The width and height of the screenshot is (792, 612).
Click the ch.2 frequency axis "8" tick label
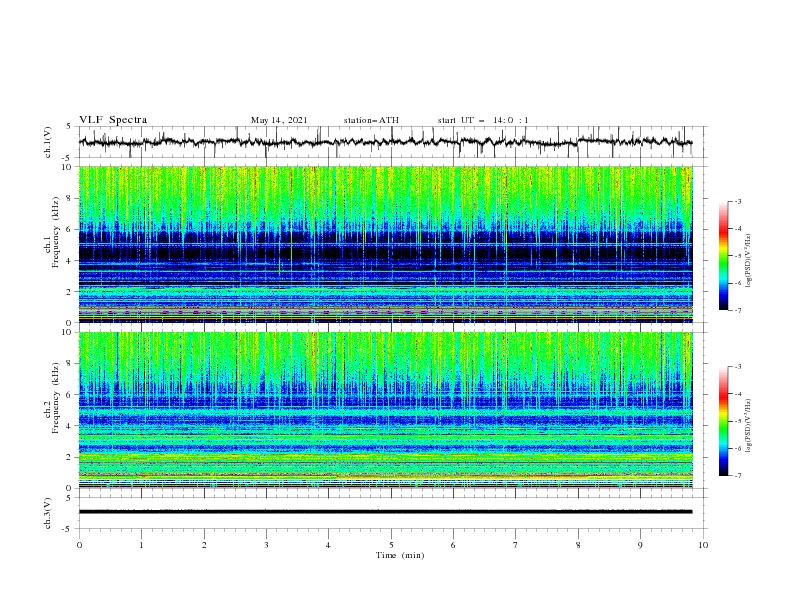71,364
